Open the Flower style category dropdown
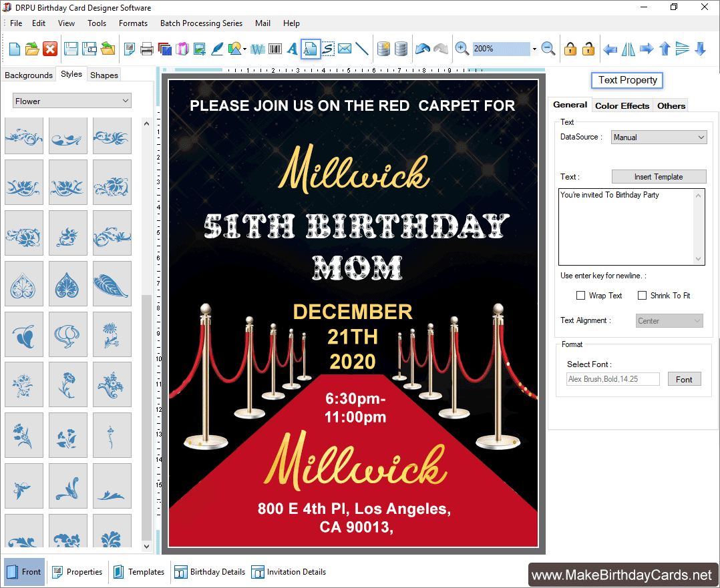 click(72, 101)
